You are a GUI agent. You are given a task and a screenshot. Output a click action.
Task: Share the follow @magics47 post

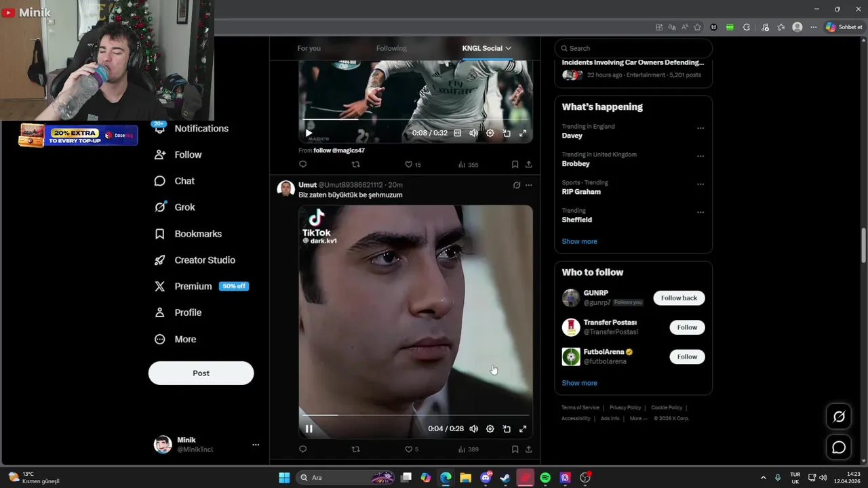[x=528, y=164]
